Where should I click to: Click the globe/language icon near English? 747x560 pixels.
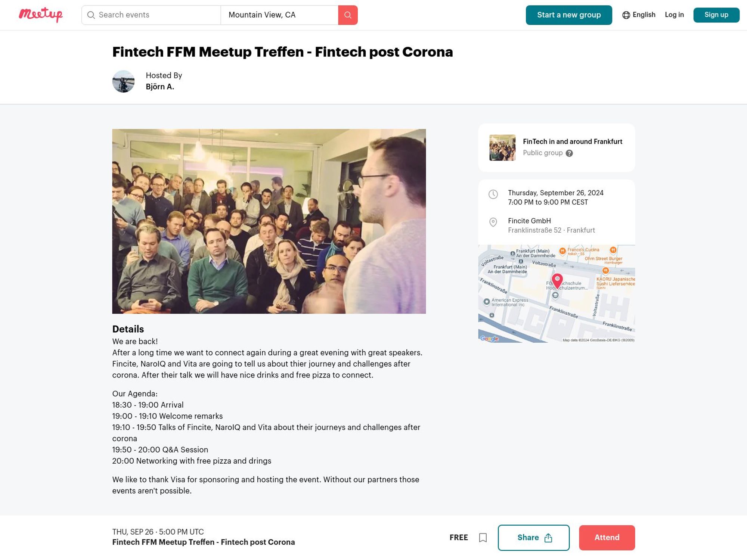tap(625, 15)
